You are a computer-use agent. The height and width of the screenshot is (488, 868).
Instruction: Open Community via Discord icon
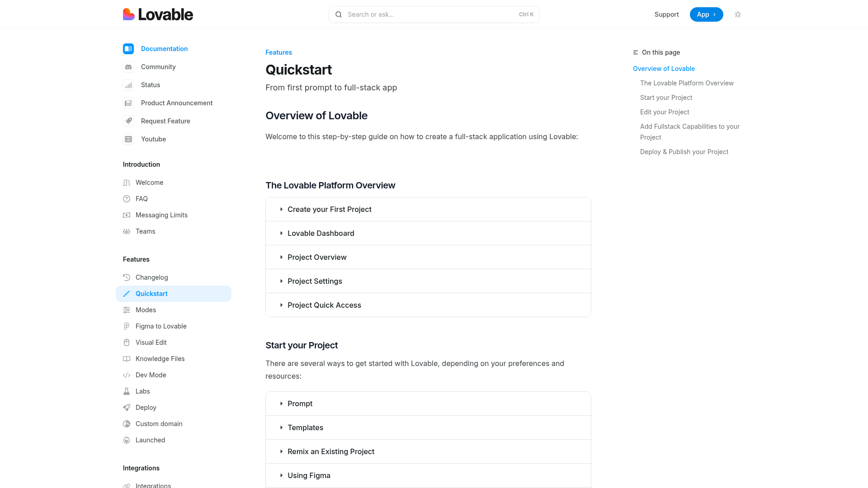pos(128,67)
